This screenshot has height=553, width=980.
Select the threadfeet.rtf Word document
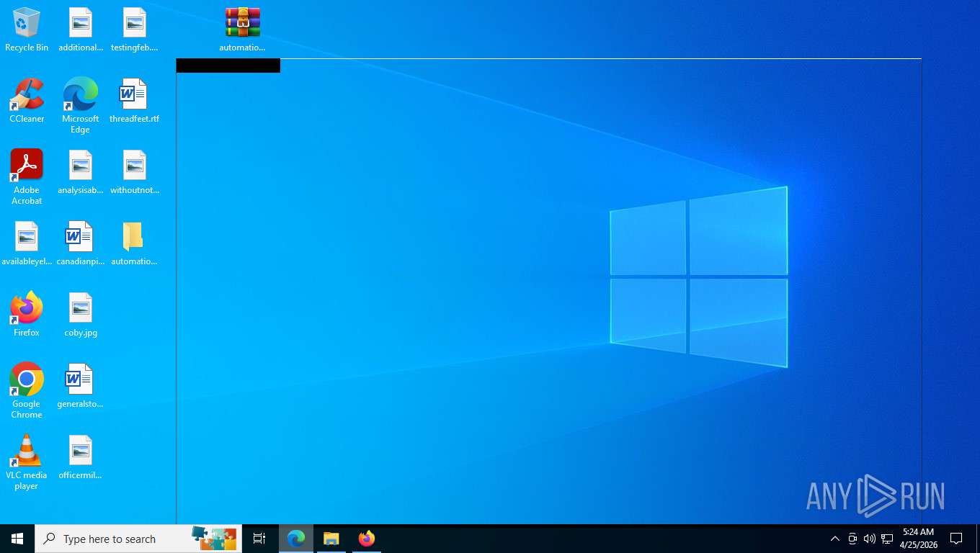pyautogui.click(x=135, y=101)
